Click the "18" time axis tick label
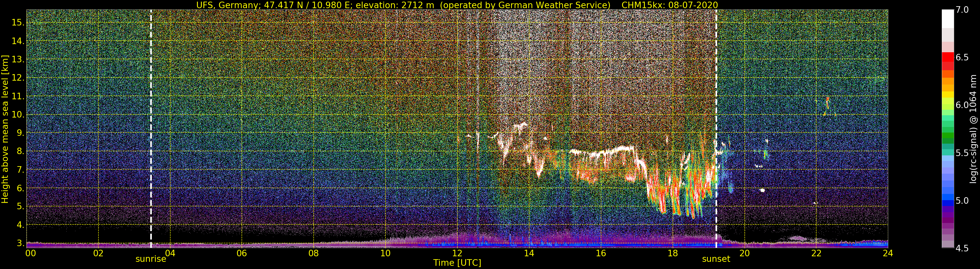 673,253
